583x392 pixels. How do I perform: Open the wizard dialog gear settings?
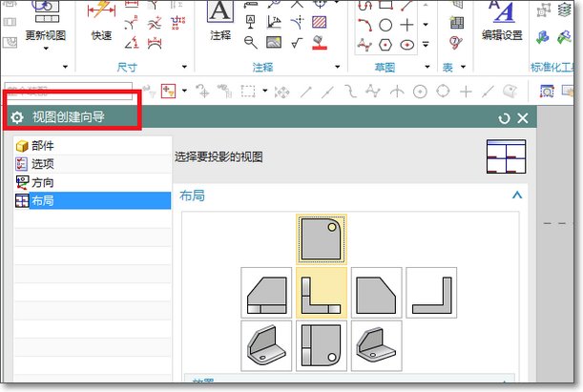(17, 117)
